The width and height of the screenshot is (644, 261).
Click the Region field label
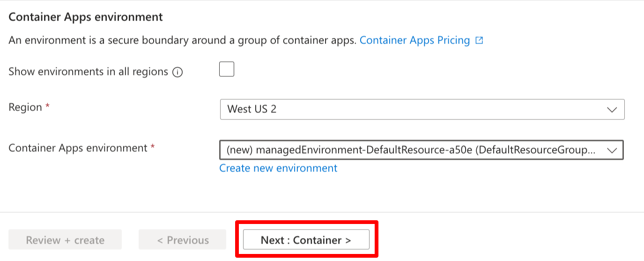25,107
